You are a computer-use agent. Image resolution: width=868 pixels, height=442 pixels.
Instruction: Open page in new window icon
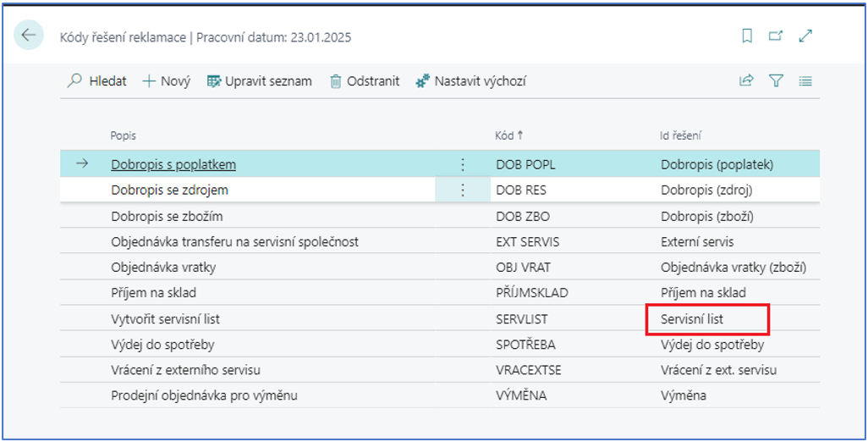776,36
